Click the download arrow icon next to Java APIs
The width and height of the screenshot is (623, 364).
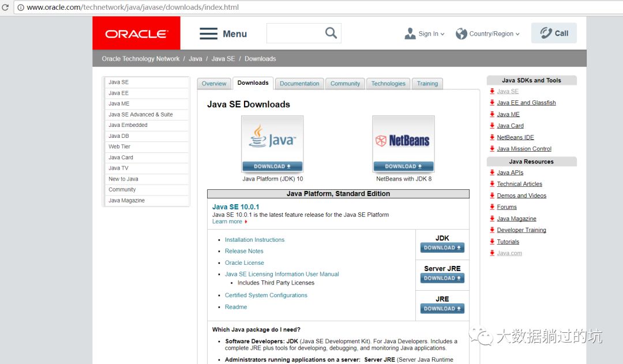pyautogui.click(x=492, y=172)
